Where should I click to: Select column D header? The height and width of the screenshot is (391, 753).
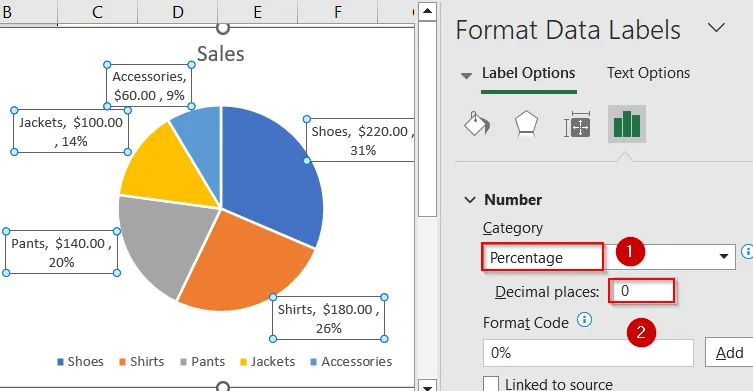178,12
